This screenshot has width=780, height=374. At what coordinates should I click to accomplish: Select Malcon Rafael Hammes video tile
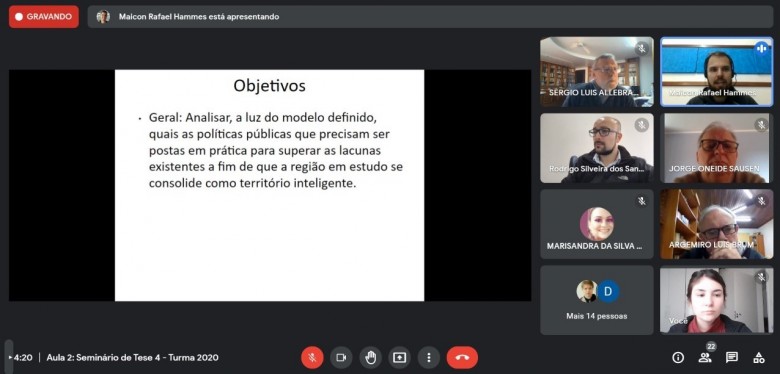[x=717, y=72]
